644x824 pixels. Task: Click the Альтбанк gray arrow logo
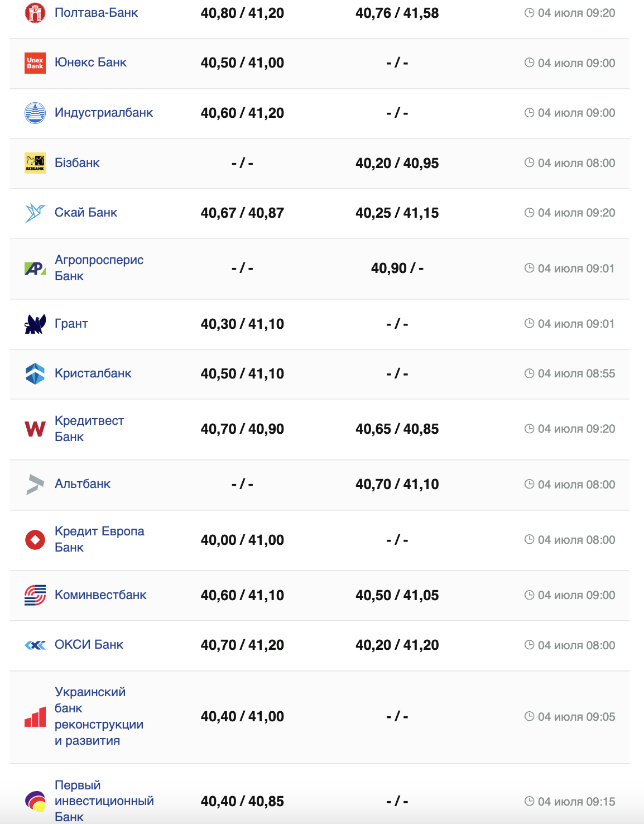pyautogui.click(x=35, y=484)
